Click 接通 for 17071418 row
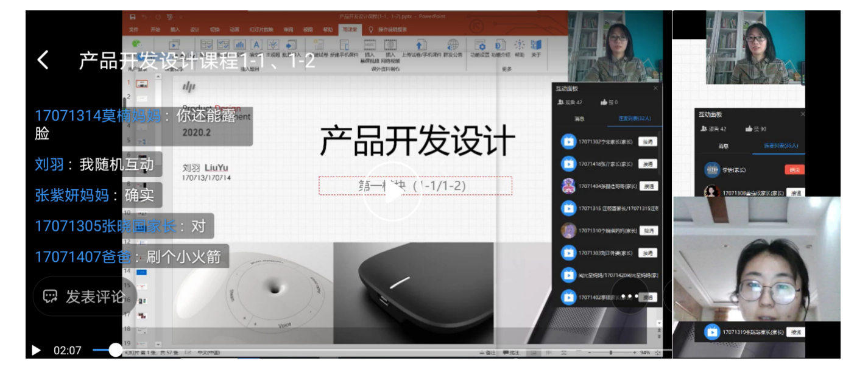Screen dimensions: 868x372 (648, 164)
